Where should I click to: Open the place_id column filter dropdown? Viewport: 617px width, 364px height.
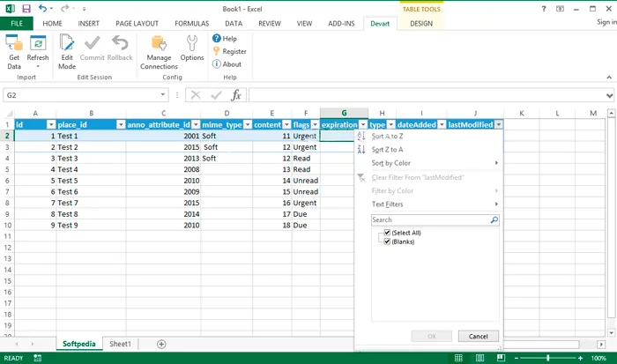(121, 125)
